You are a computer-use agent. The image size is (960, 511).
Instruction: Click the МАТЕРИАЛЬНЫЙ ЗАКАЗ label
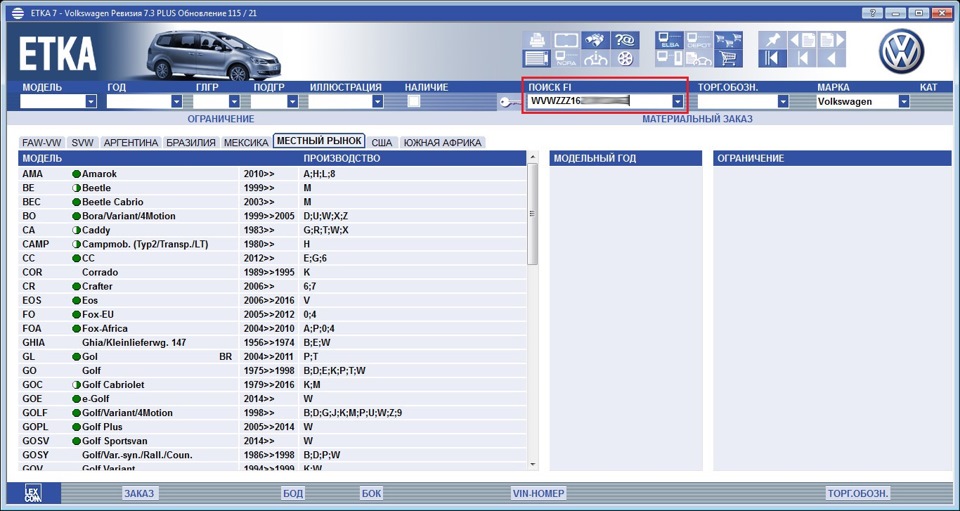697,119
